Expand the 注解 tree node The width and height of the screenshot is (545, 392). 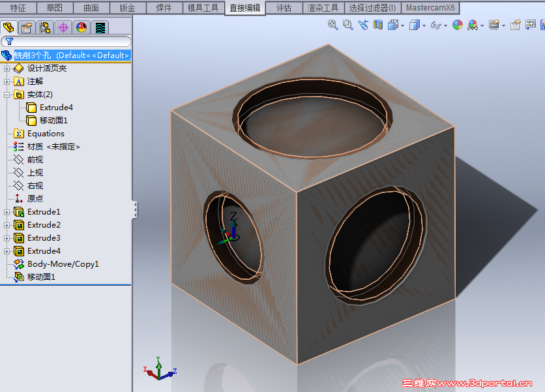click(x=7, y=82)
